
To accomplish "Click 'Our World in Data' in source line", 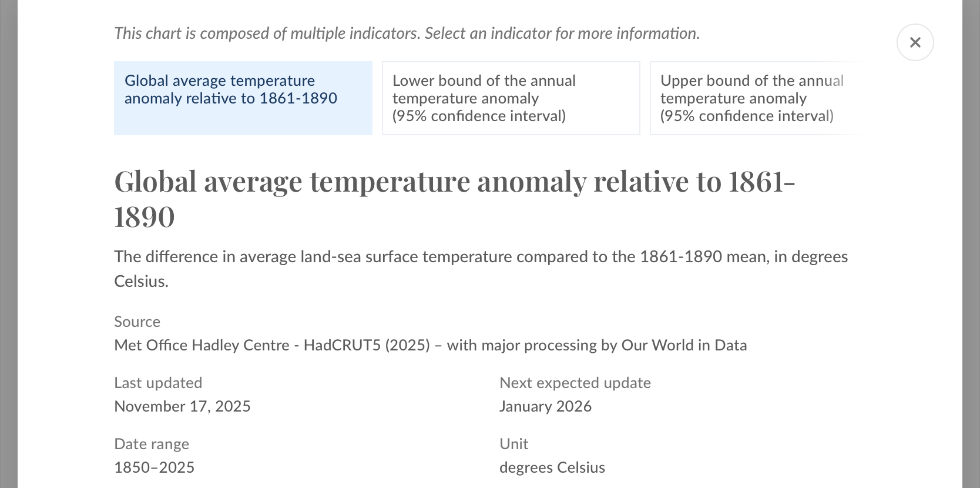I will (x=684, y=345).
